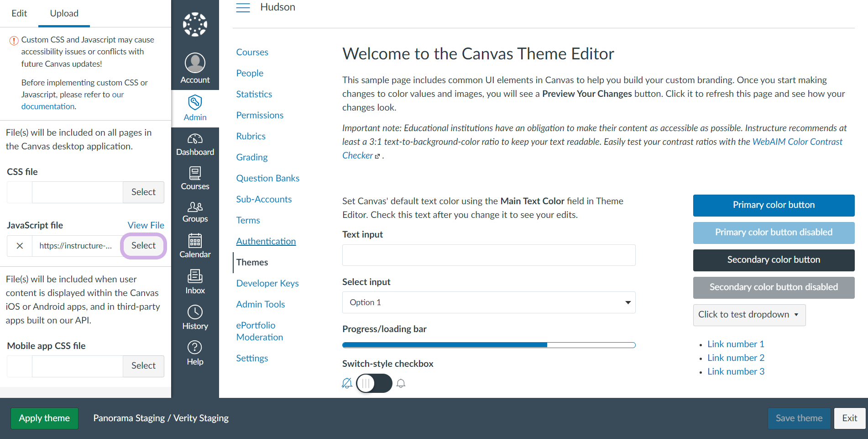Click Link number 1

(x=736, y=344)
